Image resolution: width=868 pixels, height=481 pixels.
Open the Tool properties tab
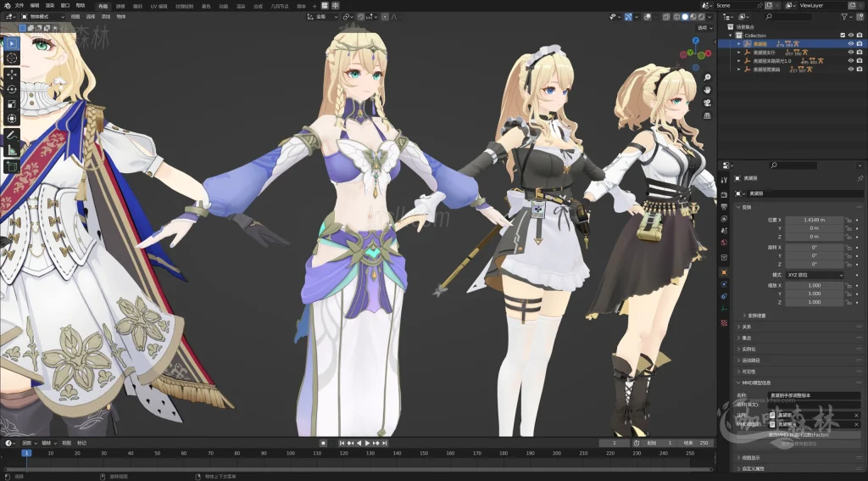pyautogui.click(x=724, y=180)
